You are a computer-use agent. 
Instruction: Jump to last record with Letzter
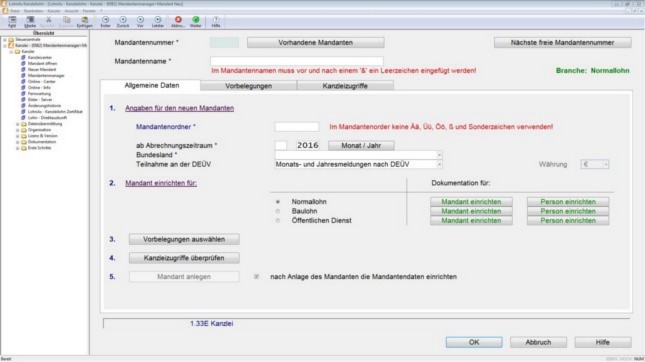tap(158, 20)
